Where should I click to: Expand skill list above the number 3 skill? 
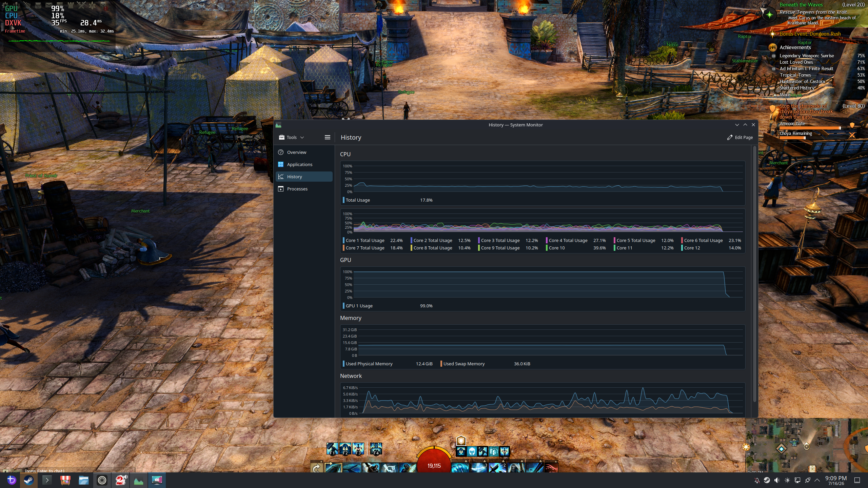pos(485,461)
